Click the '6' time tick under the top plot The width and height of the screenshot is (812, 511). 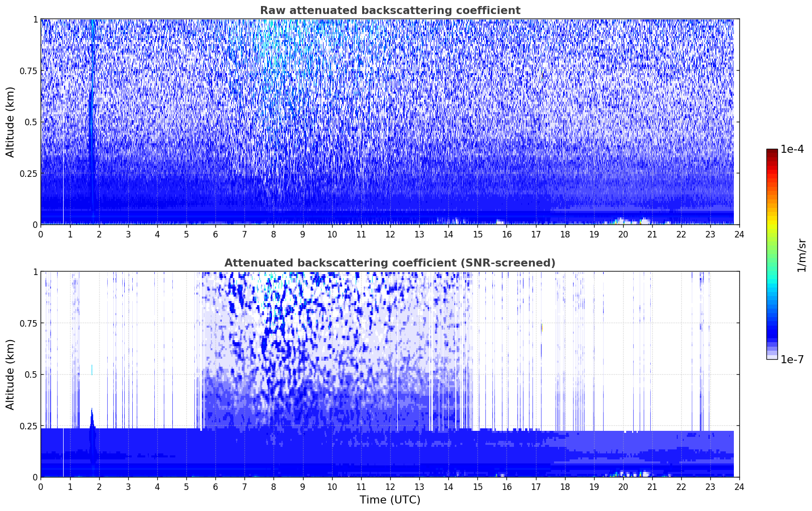click(215, 234)
